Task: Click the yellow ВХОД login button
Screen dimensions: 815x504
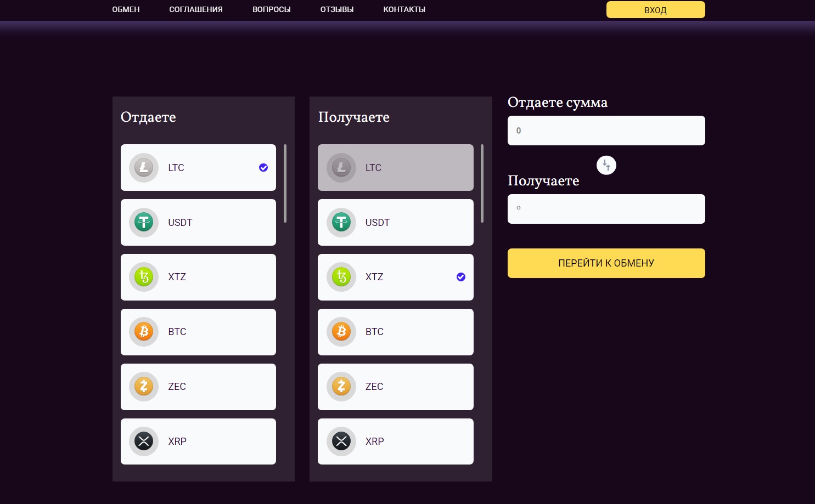Action: pos(655,10)
